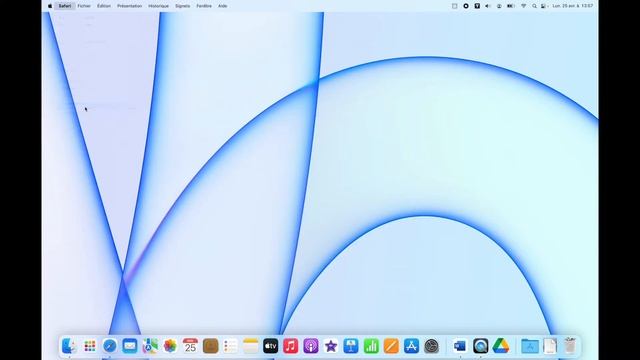Open the Fenêtre menu
Viewport: 640px width, 360px height.
tap(204, 6)
